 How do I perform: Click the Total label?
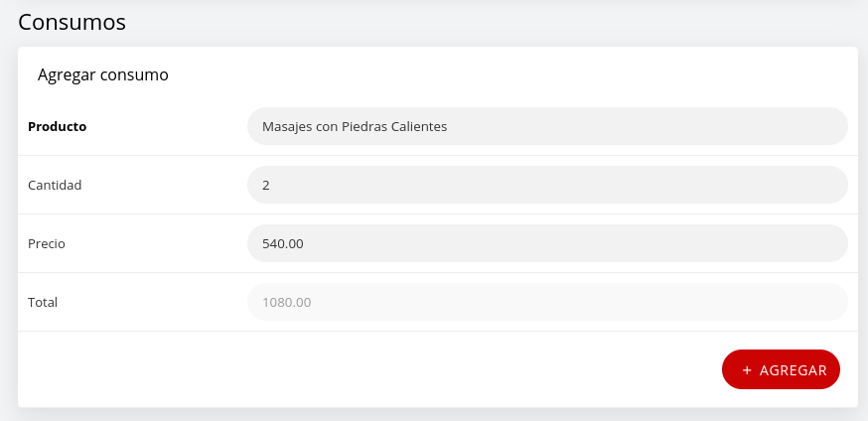[43, 302]
